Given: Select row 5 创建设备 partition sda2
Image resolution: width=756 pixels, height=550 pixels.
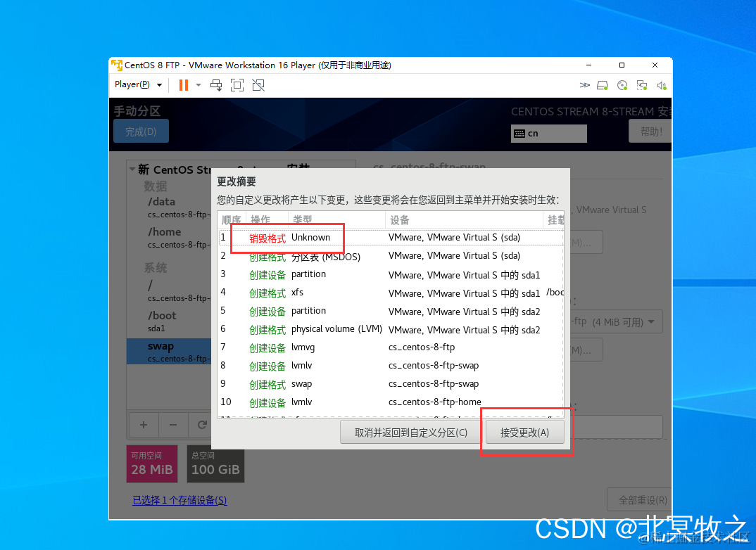Looking at the screenshot, I should (x=391, y=311).
